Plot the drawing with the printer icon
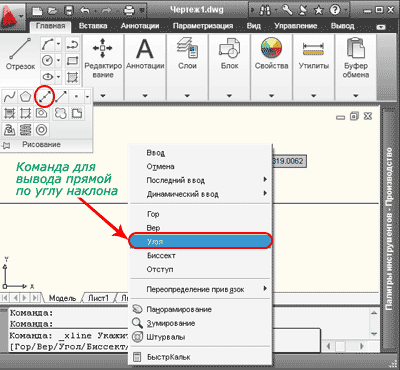The image size is (400, 370). [129, 10]
